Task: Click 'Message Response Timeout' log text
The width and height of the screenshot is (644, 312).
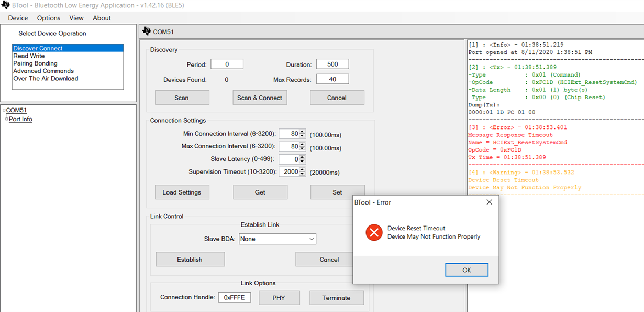Action: [510, 135]
